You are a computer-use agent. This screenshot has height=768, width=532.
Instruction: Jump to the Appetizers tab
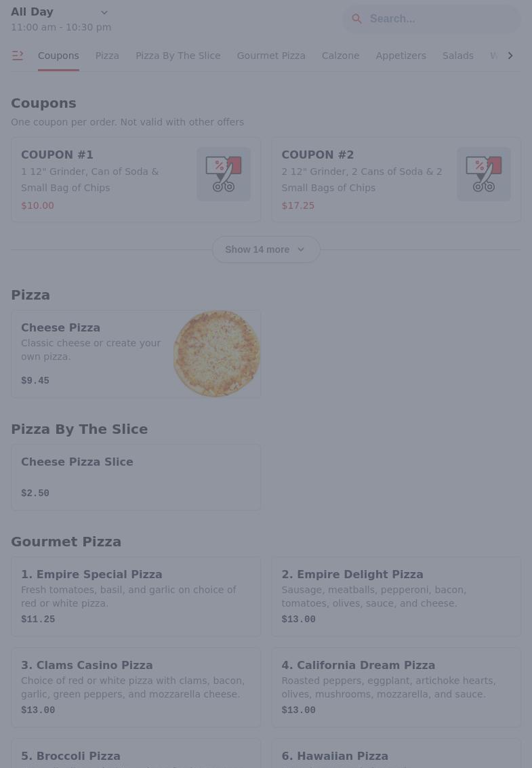[x=401, y=56]
